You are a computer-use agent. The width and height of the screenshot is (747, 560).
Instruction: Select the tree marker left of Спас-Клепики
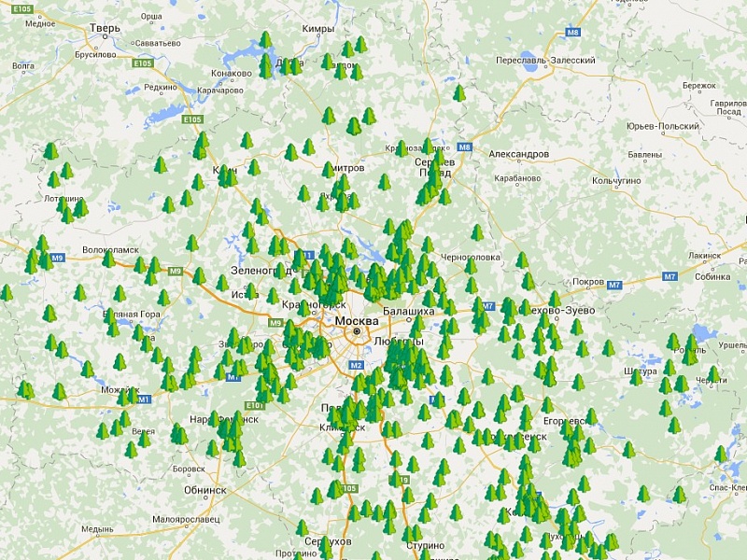pyautogui.click(x=680, y=495)
